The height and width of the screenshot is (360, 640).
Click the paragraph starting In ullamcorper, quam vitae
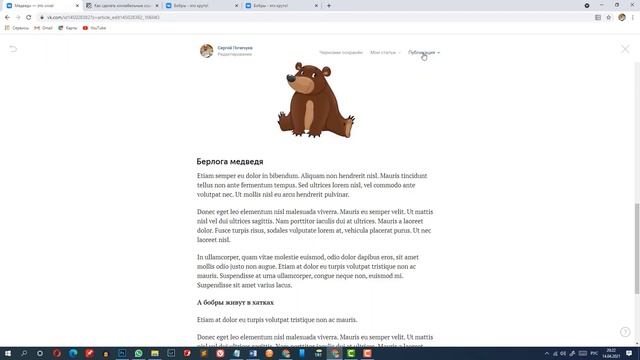click(308, 271)
